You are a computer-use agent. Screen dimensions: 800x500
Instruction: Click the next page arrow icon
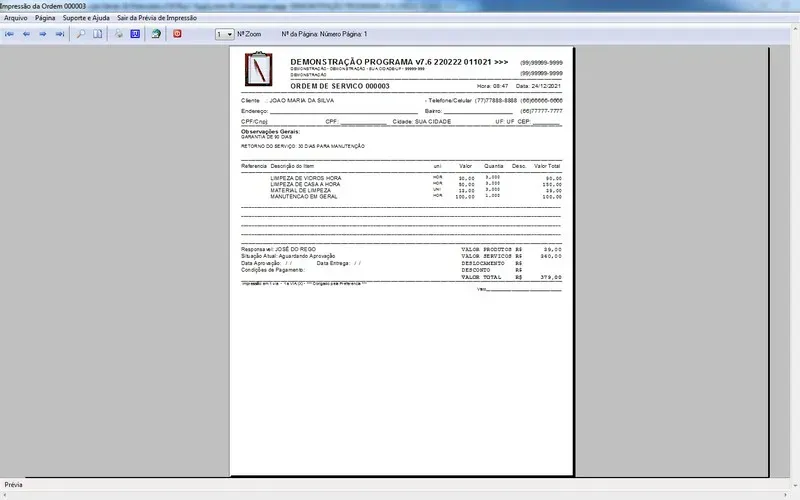[43, 34]
